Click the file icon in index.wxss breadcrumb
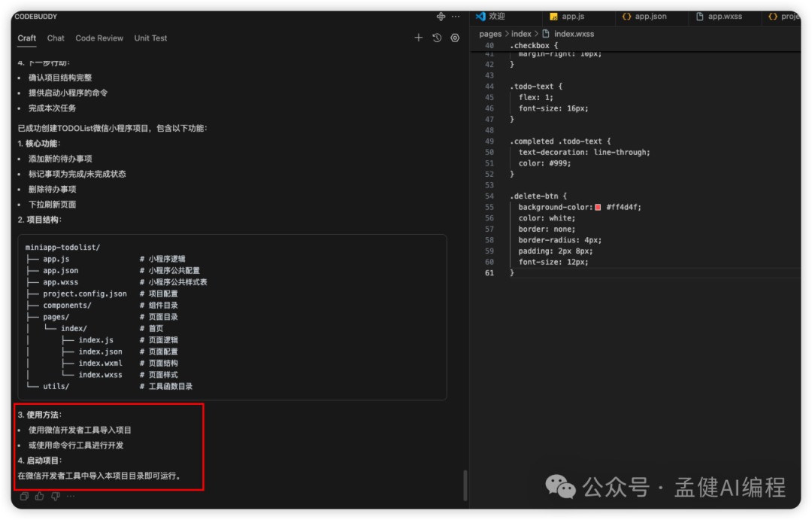Image resolution: width=812 pixels, height=520 pixels. [x=546, y=34]
